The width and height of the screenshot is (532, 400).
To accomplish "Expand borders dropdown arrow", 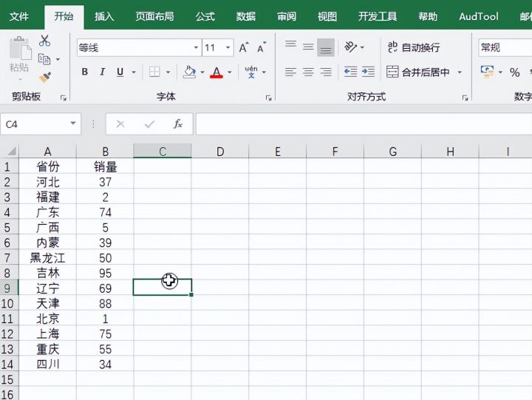I will 168,72.
